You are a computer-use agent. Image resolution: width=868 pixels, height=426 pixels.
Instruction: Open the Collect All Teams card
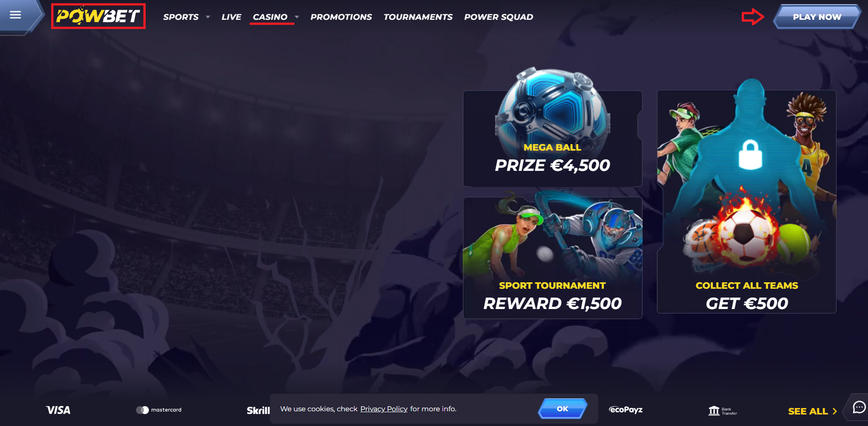[x=747, y=202]
